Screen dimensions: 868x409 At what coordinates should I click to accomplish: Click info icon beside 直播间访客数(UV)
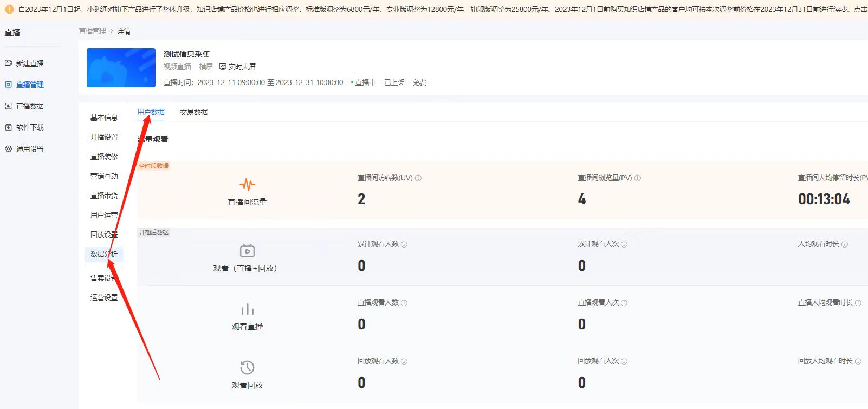tap(418, 178)
